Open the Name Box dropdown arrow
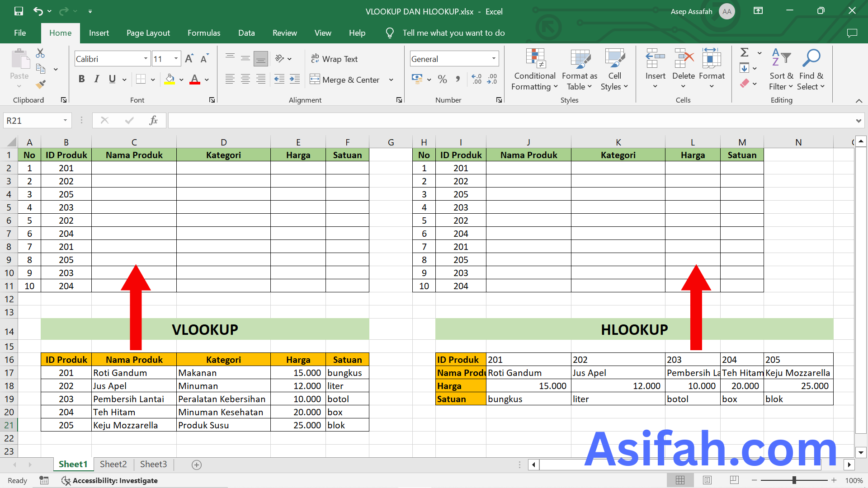This screenshot has width=868, height=488. tap(65, 121)
